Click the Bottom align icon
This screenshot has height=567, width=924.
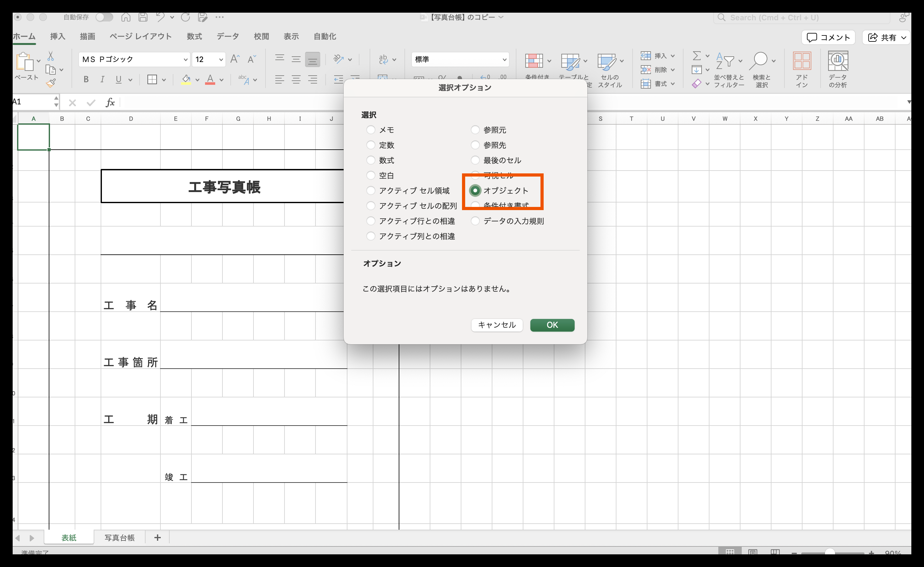(x=312, y=59)
